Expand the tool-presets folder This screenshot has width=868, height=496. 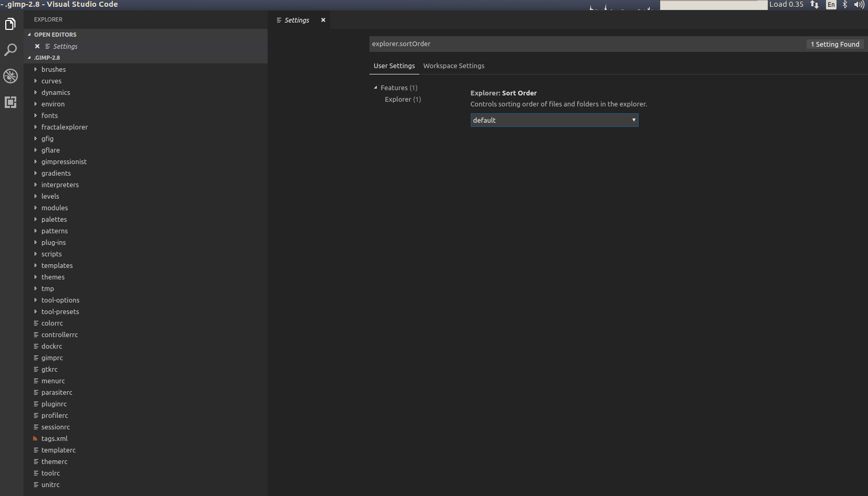(x=146, y=311)
